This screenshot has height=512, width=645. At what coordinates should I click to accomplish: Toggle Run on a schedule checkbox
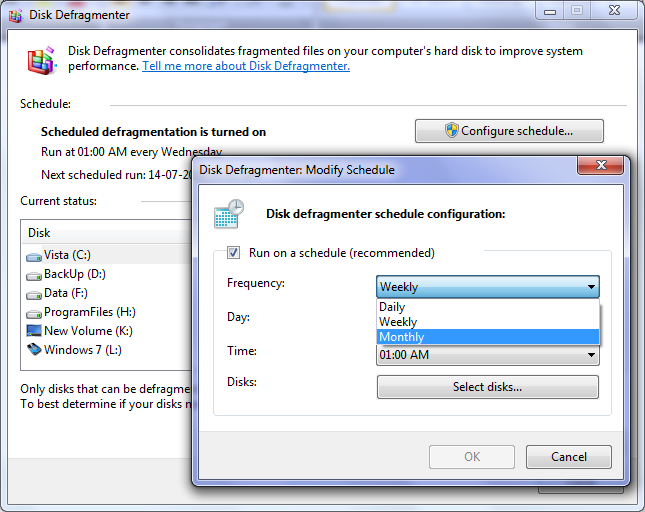coord(234,253)
